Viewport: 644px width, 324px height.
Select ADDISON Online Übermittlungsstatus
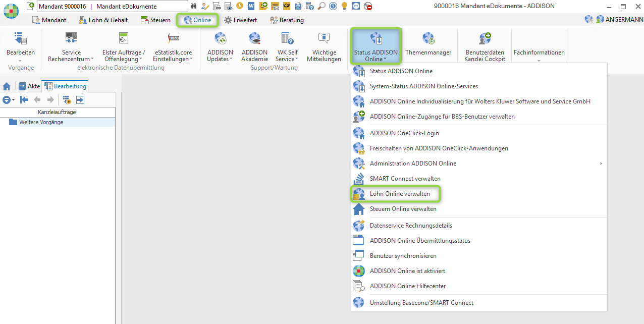click(x=478, y=241)
